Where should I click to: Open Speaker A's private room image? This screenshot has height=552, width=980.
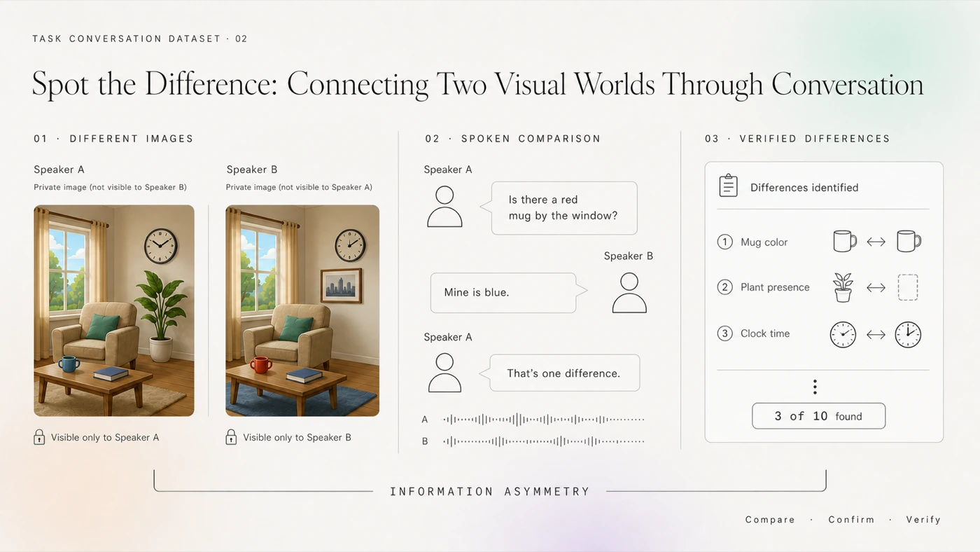[114, 310]
